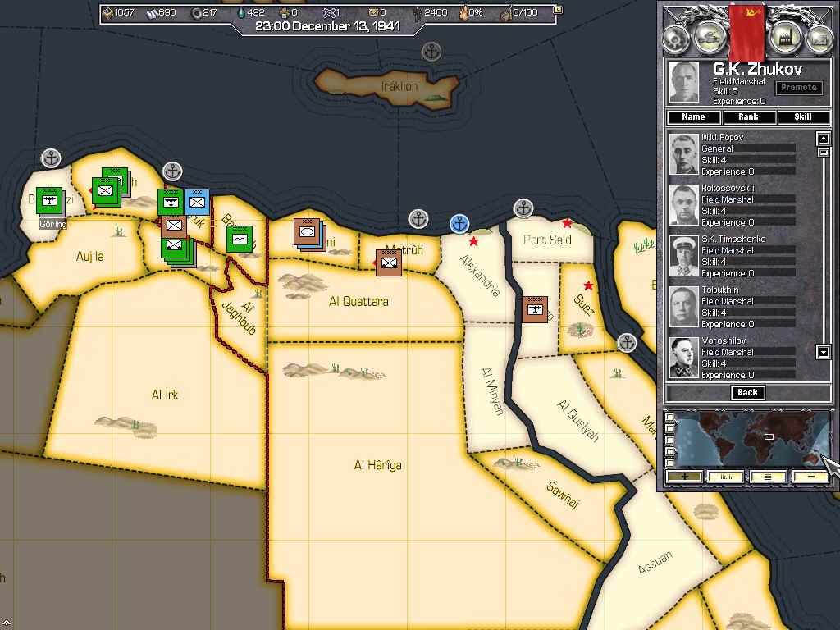This screenshot has height=630, width=840.
Task: Sort leaders by Skill
Action: point(803,117)
